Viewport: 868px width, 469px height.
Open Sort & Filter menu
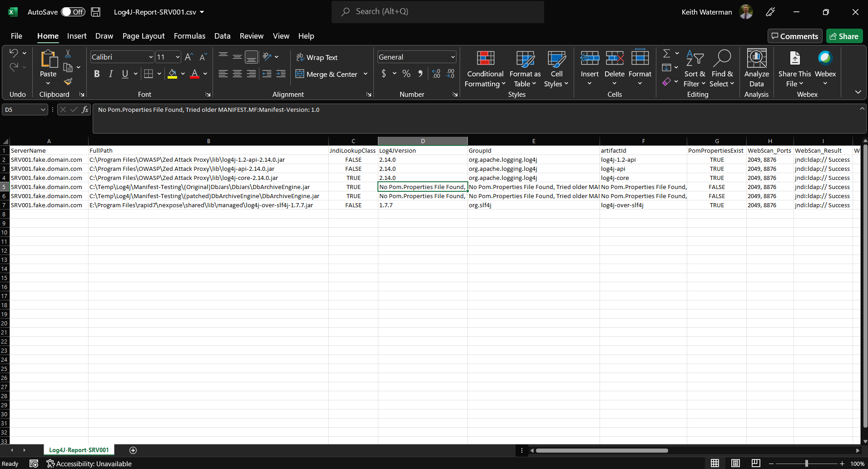pyautogui.click(x=694, y=69)
